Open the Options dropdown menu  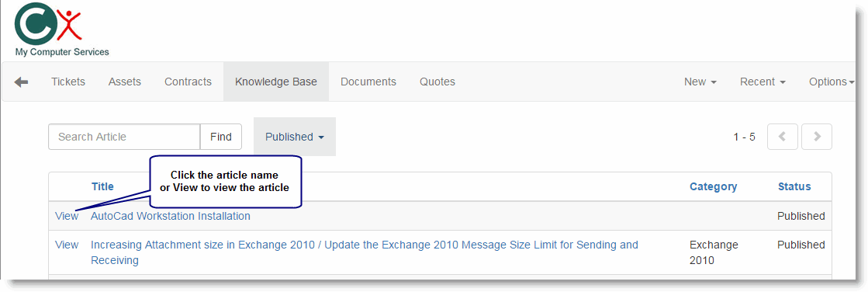(x=832, y=82)
